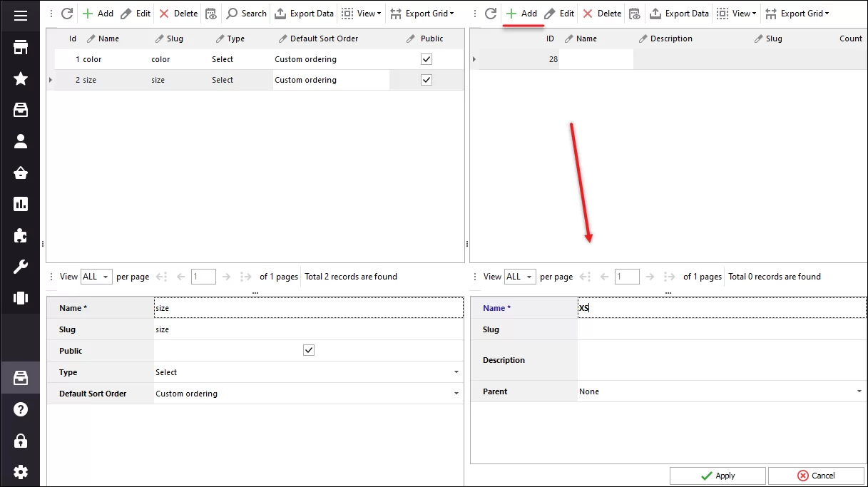868x487 pixels.
Task: Click Export Data in the right panel toolbar
Action: (x=678, y=13)
